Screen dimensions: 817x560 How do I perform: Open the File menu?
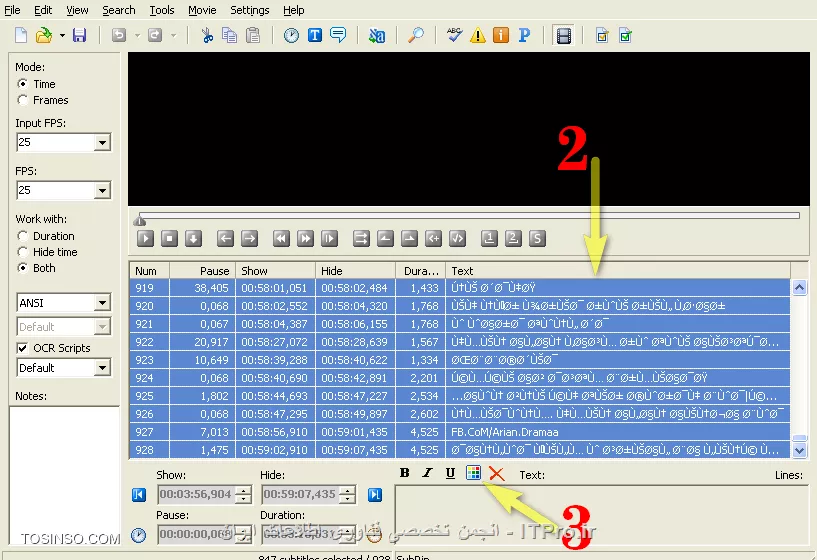click(12, 10)
